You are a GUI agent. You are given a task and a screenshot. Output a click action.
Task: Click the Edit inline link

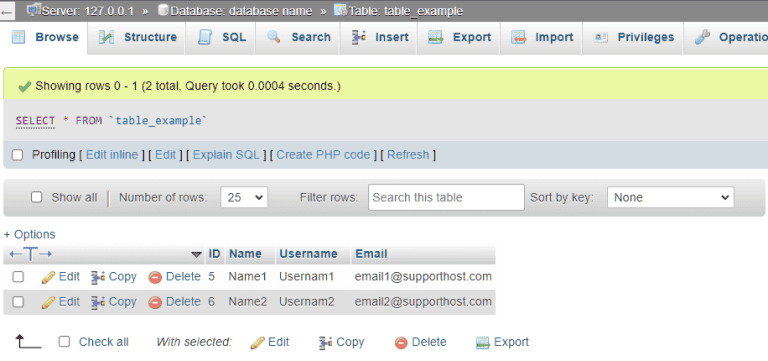[112, 155]
